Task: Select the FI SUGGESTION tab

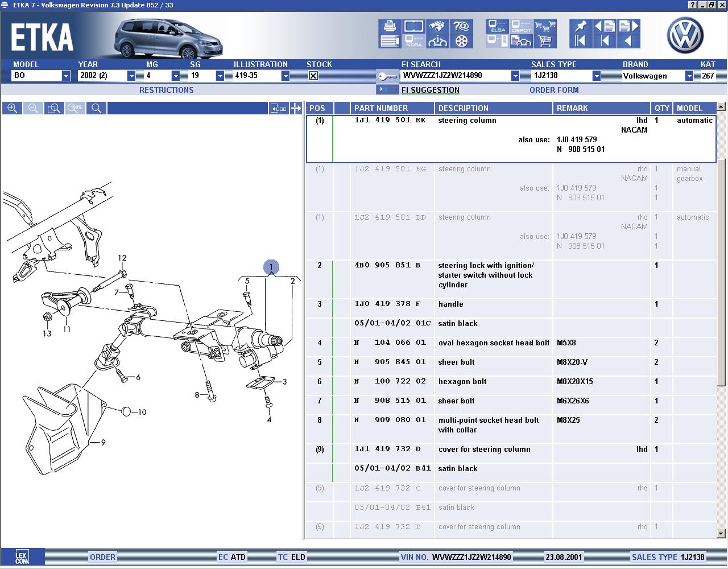Action: (431, 90)
